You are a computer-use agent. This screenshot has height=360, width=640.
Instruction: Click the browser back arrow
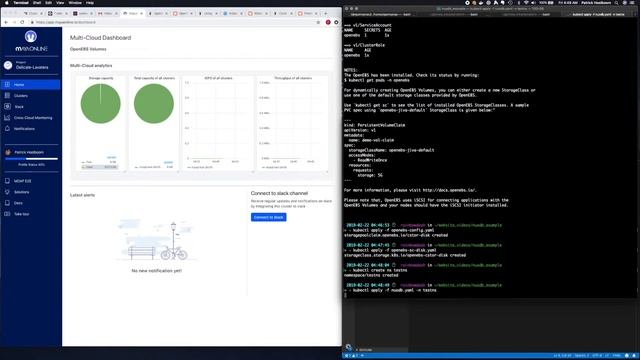[6, 22]
